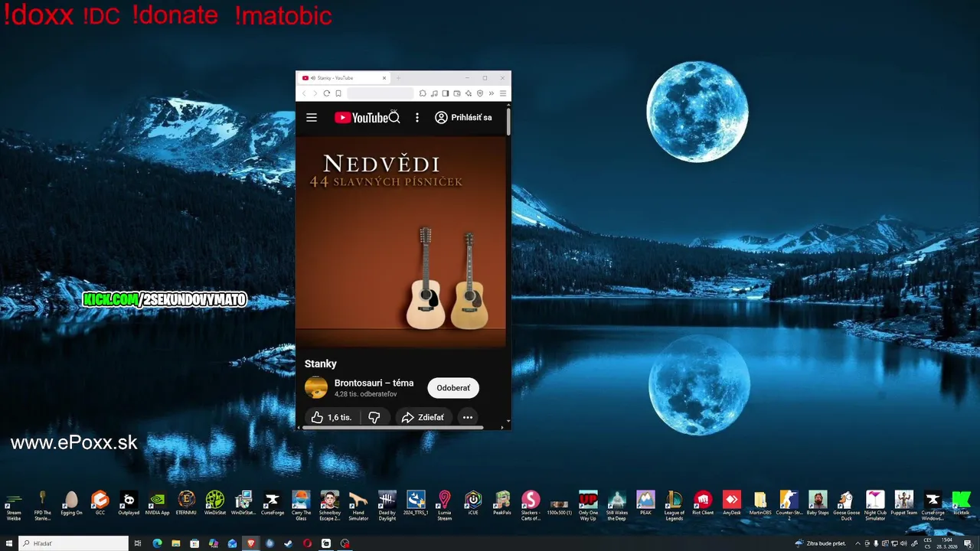Click 4,28 tis. odberateľov subscriber count
Viewport: 980px width, 551px height.
pyautogui.click(x=365, y=394)
